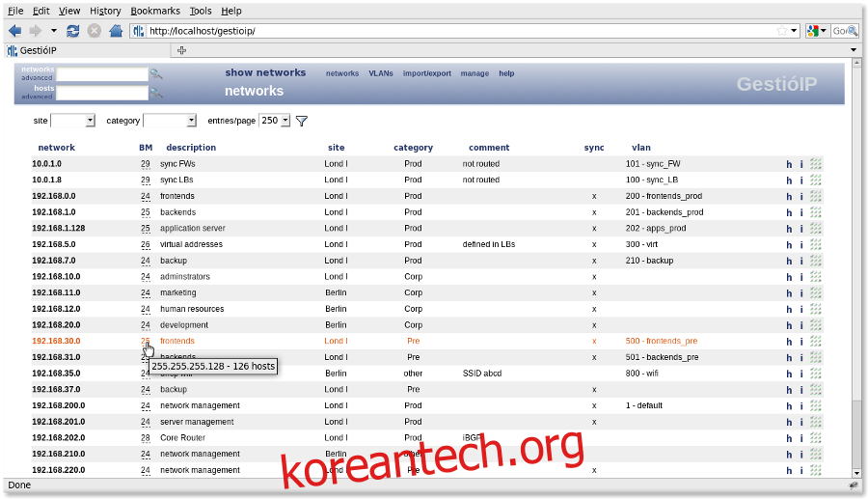This screenshot has width=868, height=499.
Task: Click the advanced hosts search link
Action: (x=37, y=97)
